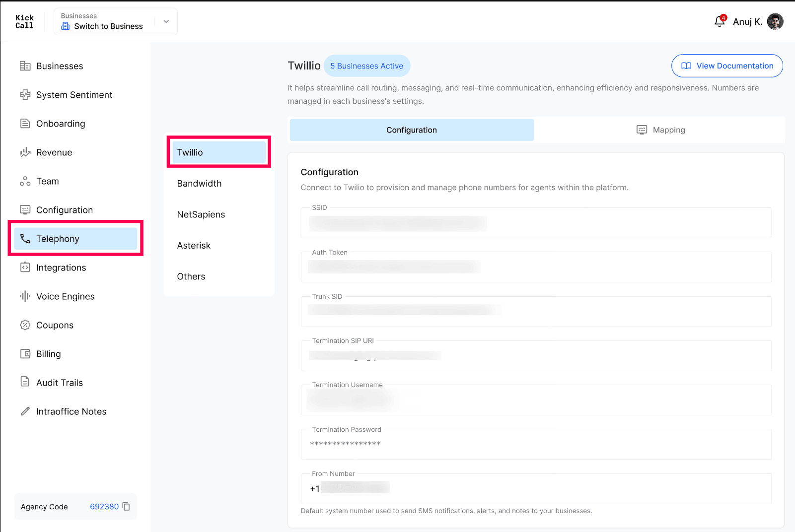Copy the agency code

(x=126, y=506)
